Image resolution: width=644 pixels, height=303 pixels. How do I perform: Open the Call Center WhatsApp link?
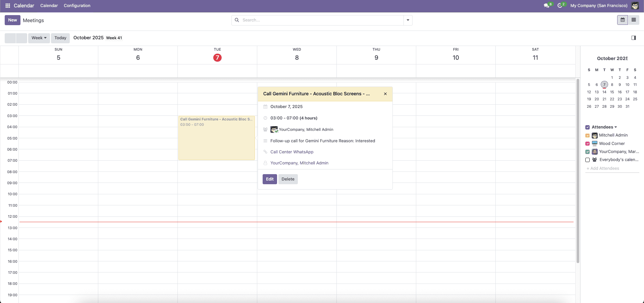click(x=292, y=152)
